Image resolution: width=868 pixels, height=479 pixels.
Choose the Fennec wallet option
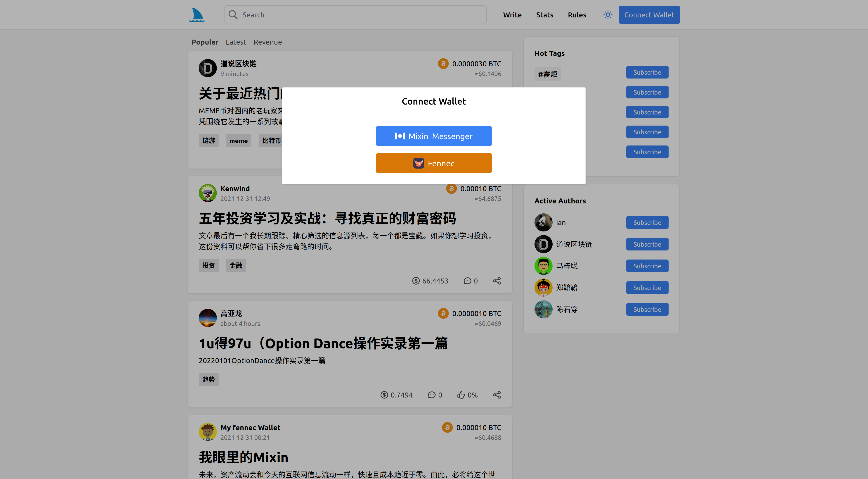pos(434,164)
